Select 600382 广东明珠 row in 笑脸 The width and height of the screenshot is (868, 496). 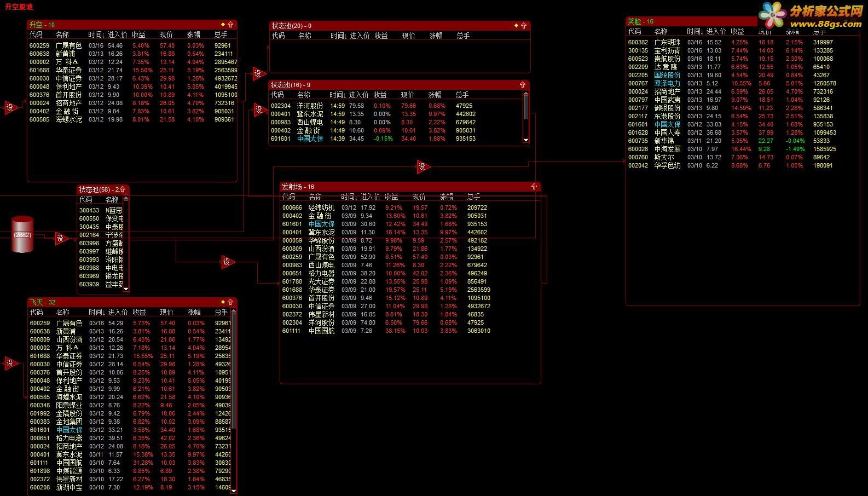(x=743, y=42)
